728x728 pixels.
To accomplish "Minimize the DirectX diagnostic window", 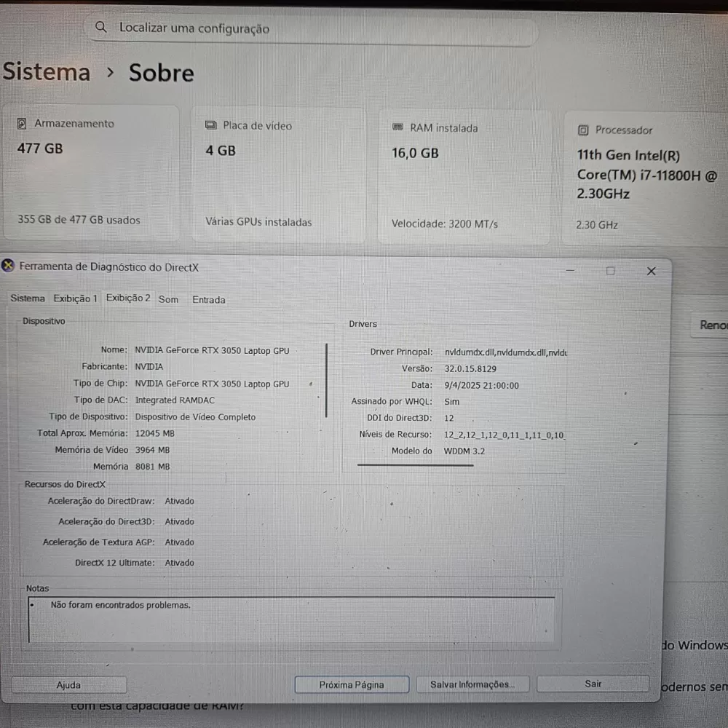I will [x=571, y=271].
